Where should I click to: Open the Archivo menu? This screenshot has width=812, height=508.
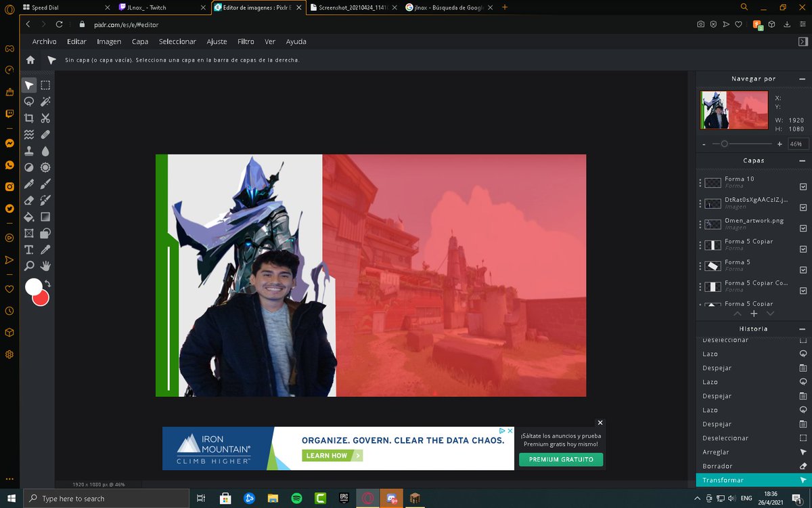[x=44, y=41]
